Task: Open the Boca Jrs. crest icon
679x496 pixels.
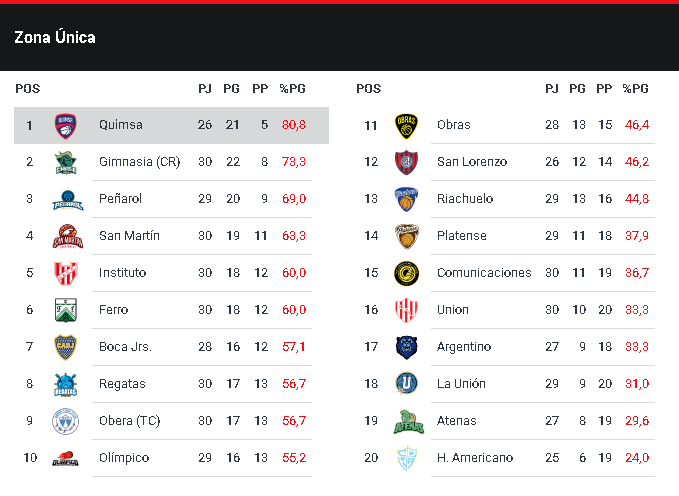Action: [x=65, y=347]
